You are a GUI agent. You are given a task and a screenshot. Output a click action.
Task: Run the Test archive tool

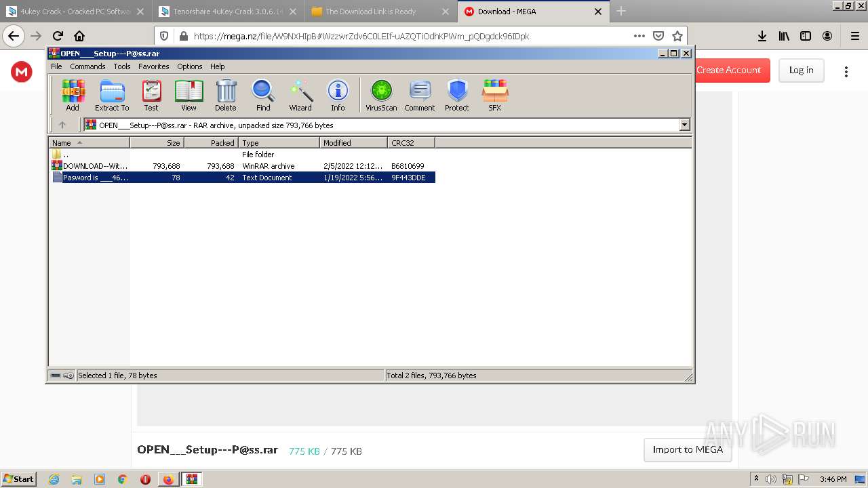(x=151, y=95)
